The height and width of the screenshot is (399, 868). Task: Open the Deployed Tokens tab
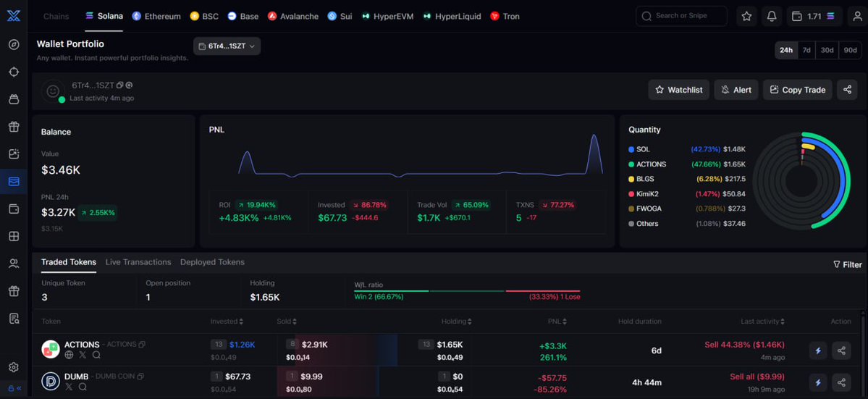point(213,262)
